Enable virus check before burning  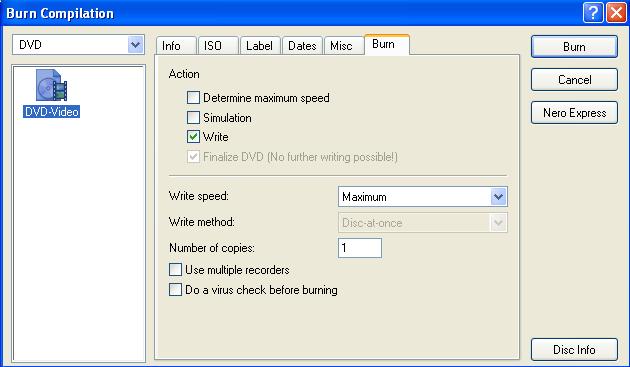pos(175,289)
